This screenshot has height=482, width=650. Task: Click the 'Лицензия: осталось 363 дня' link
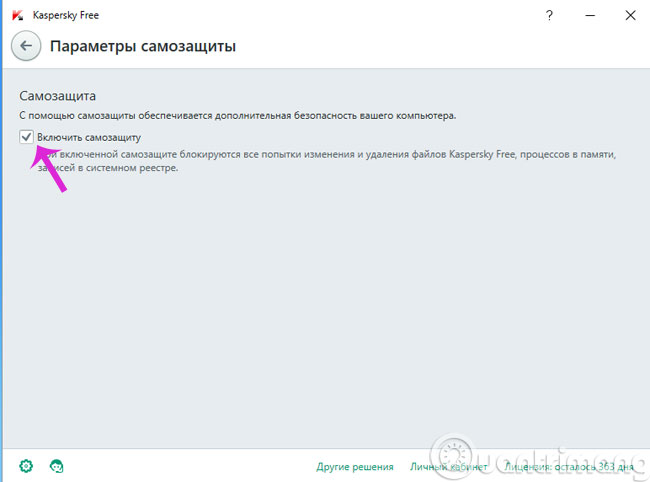coord(569,467)
